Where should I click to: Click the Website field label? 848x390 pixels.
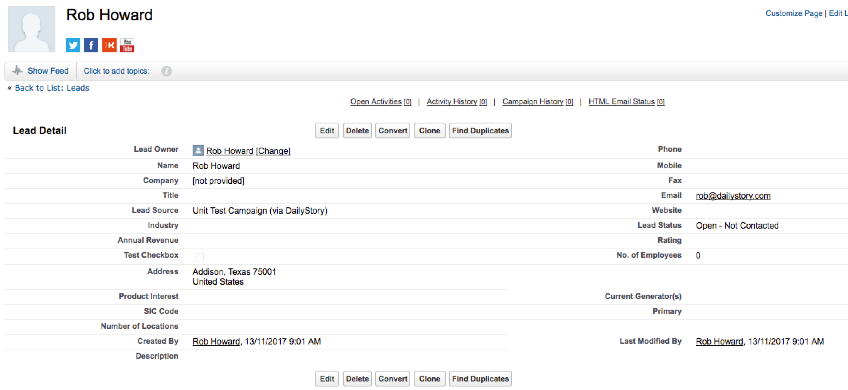click(x=667, y=210)
